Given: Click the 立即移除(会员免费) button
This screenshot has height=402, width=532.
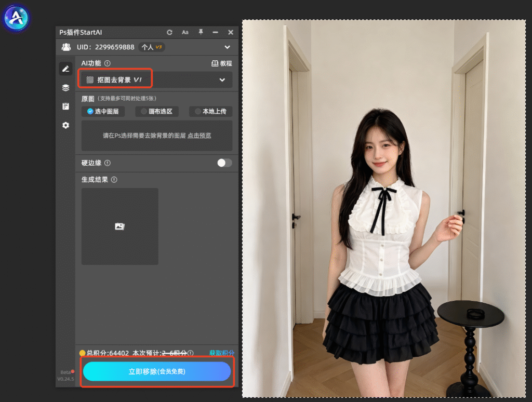Looking at the screenshot, I should click(157, 371).
